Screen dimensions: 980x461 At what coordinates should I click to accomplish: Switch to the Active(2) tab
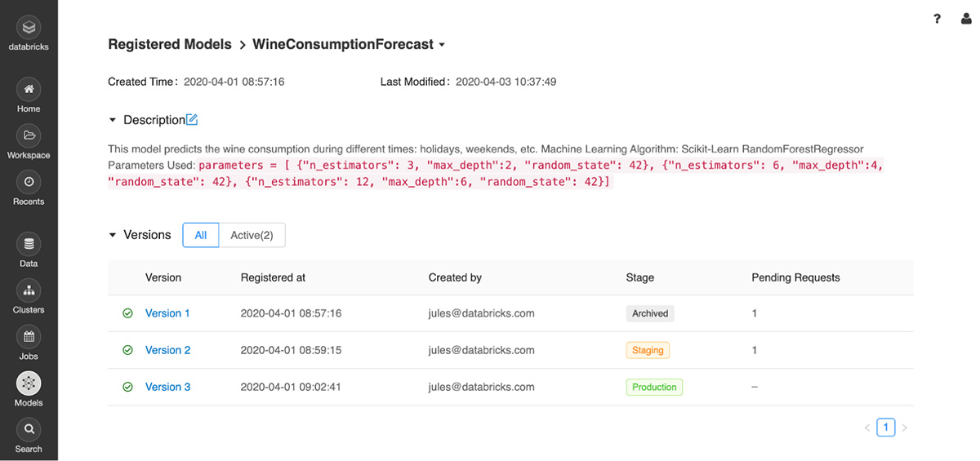(252, 235)
